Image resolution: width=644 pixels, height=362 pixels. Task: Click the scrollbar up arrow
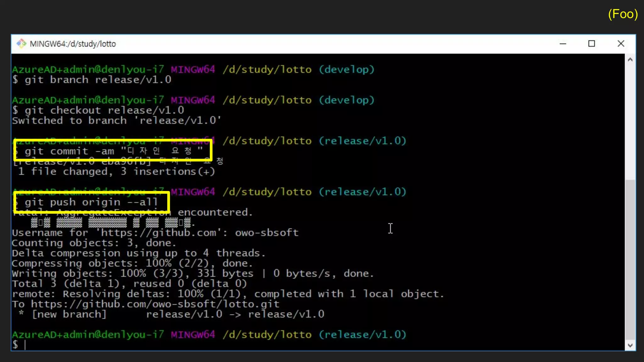(630, 60)
